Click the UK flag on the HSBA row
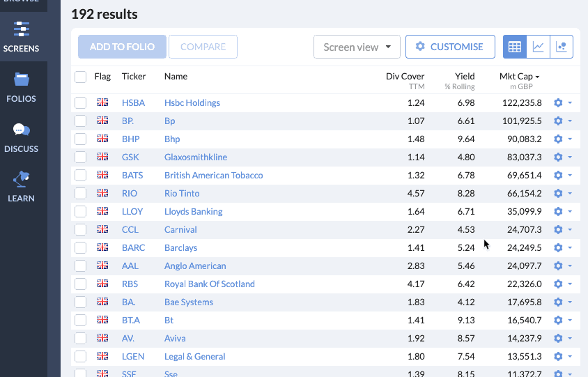This screenshot has height=377, width=588. 102,102
